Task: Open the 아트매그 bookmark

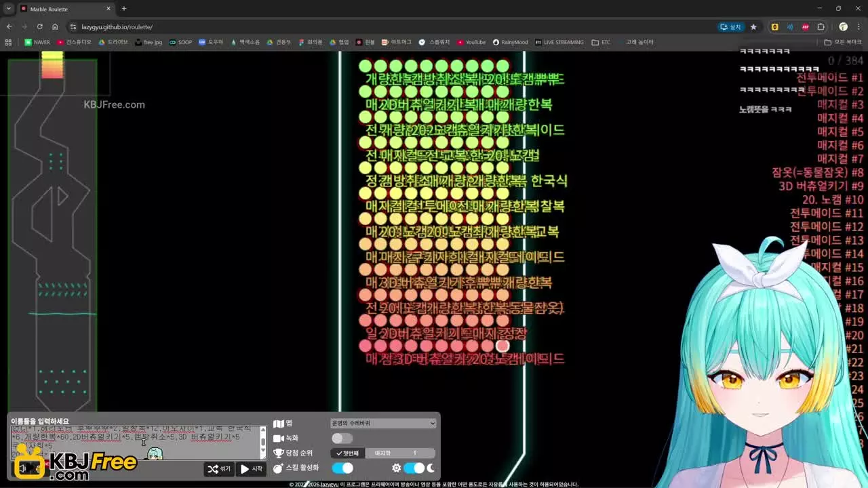Action: point(396,42)
